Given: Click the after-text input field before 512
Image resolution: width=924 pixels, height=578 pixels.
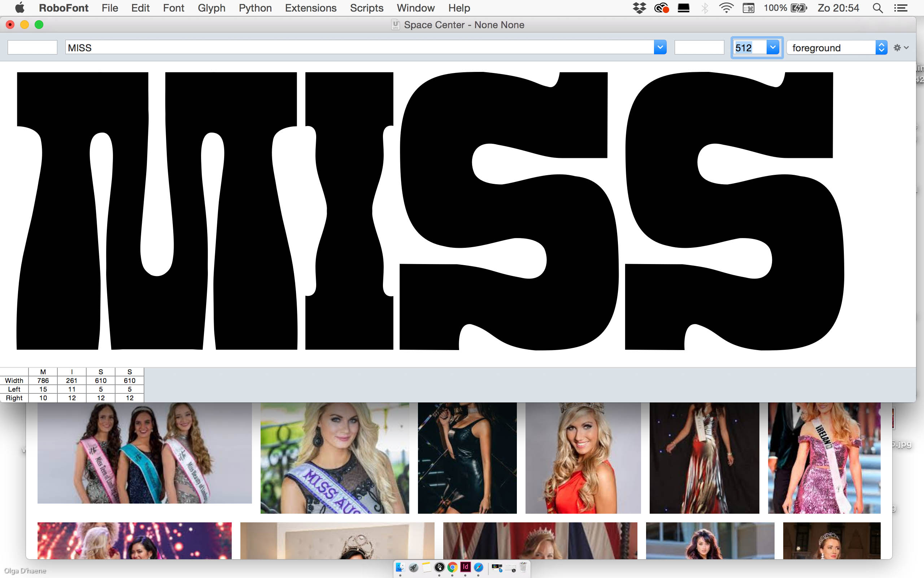Looking at the screenshot, I should click(x=699, y=47).
